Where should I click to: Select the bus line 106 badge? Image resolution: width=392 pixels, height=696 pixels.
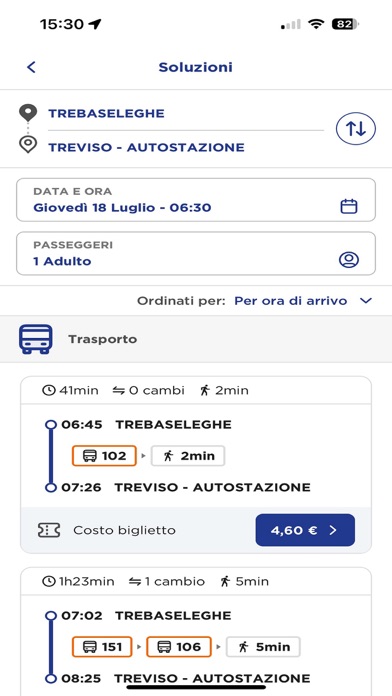pyautogui.click(x=179, y=647)
